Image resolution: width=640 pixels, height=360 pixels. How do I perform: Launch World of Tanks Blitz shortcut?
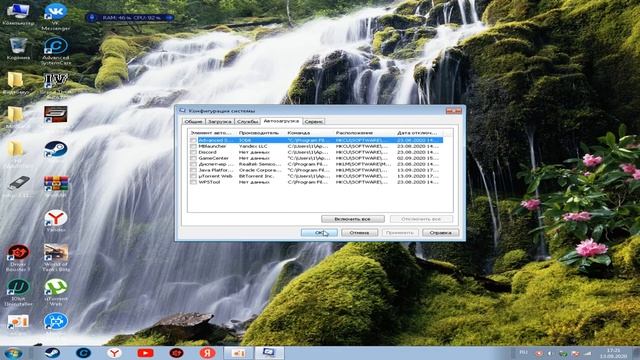click(x=56, y=258)
